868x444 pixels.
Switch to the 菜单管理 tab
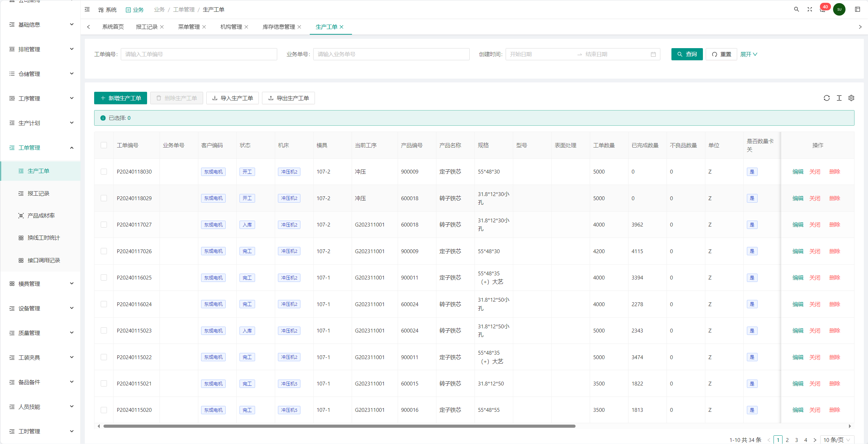189,27
